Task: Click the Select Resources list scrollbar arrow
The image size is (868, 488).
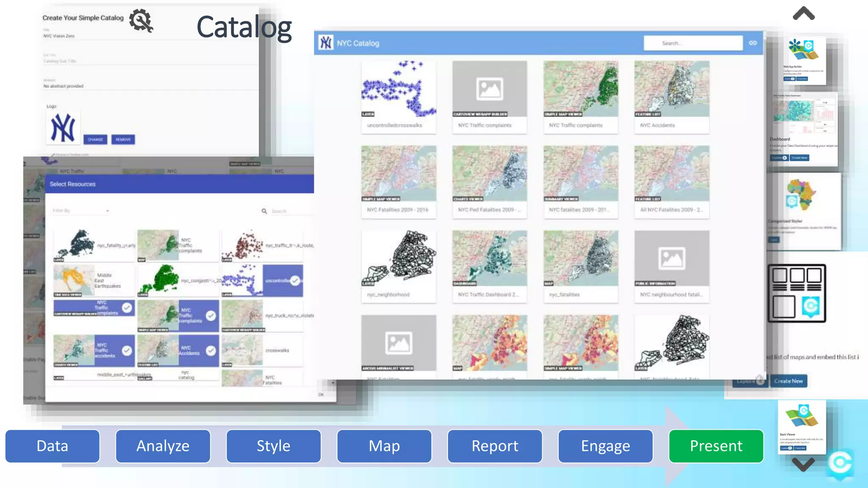Action: click(333, 383)
